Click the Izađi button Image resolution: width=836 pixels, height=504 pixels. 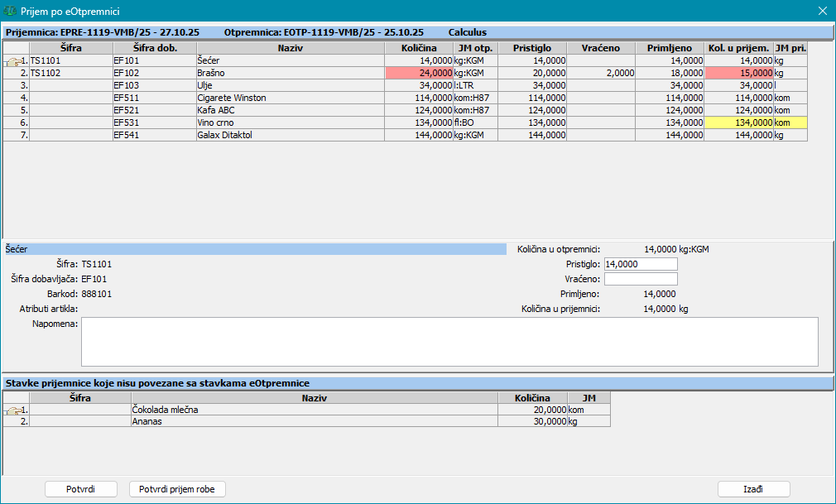(753, 489)
